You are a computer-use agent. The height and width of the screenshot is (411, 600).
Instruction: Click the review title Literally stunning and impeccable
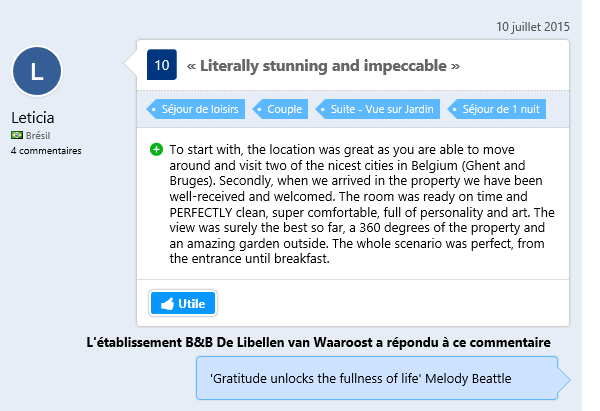[x=323, y=66]
